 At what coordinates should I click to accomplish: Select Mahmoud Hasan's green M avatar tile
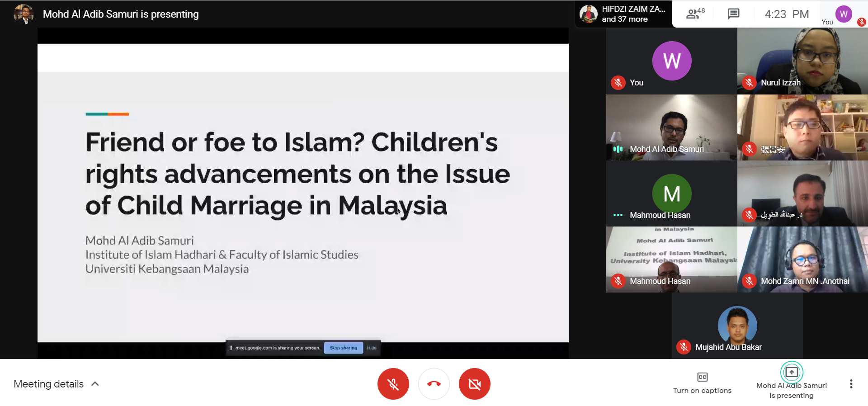671,194
